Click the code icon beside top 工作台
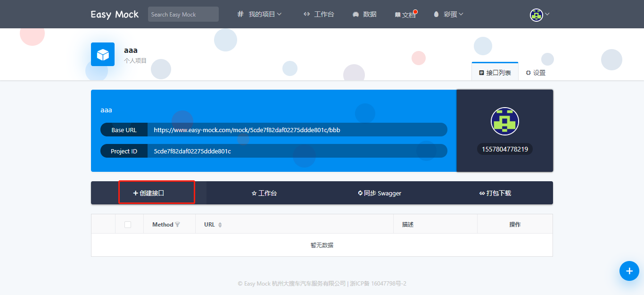The image size is (644, 295). tap(307, 14)
